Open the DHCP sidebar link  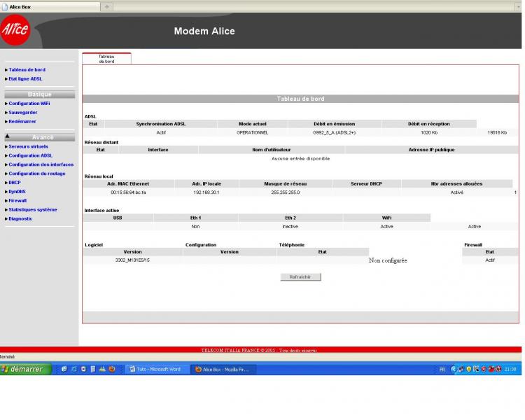click(15, 183)
